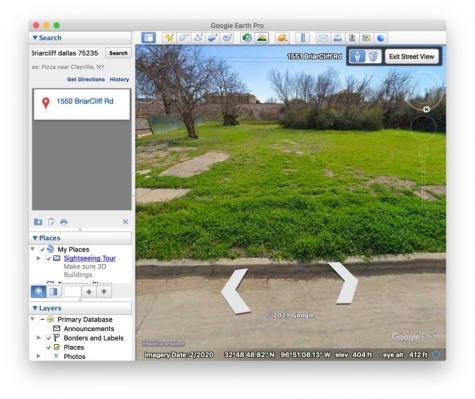Screen dimensions: 475x399
Task: Uncheck the My Places checkbox
Action: point(42,249)
